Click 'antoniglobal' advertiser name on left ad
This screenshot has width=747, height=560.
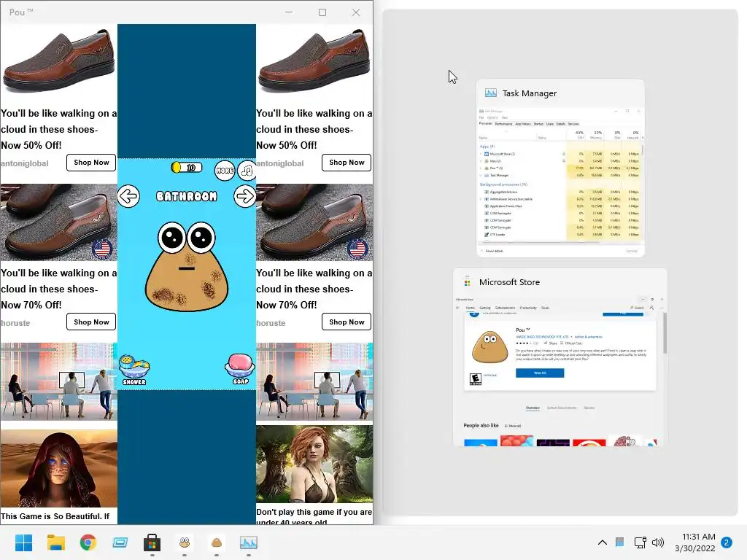click(x=25, y=163)
